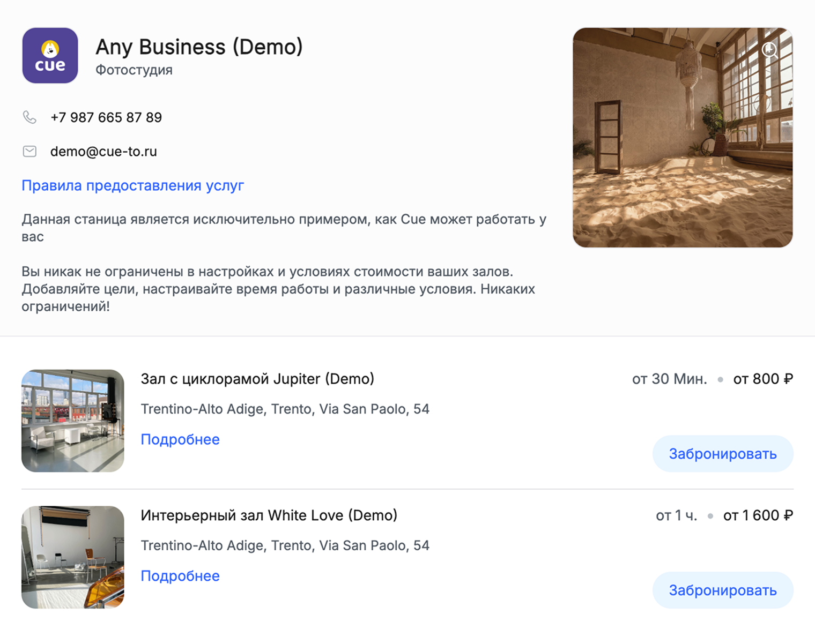The image size is (815, 644).
Task: Open the White Love hall thumbnail image
Action: click(73, 557)
